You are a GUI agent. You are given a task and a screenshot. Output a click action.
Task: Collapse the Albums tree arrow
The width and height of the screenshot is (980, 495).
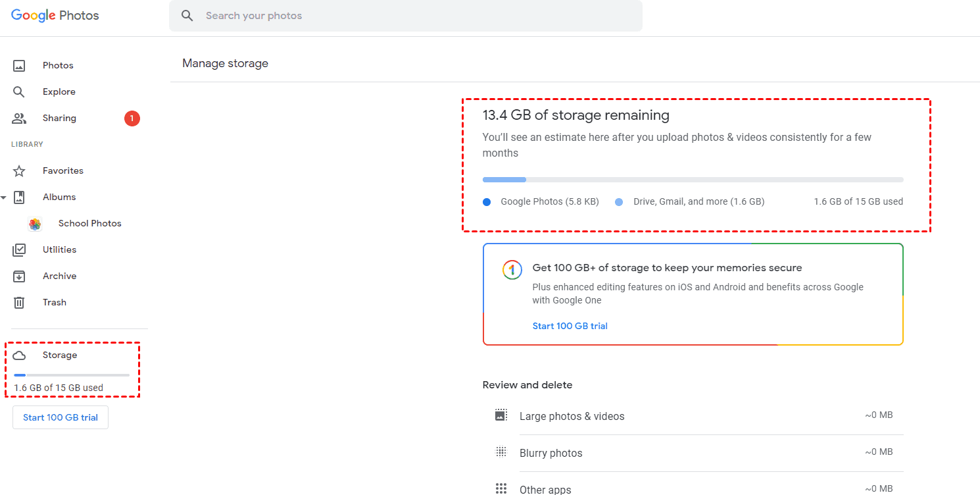pos(4,197)
